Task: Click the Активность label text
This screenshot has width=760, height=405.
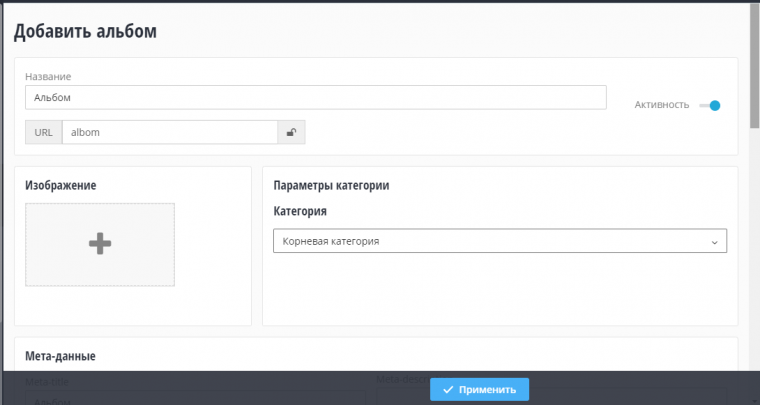Action: click(661, 105)
